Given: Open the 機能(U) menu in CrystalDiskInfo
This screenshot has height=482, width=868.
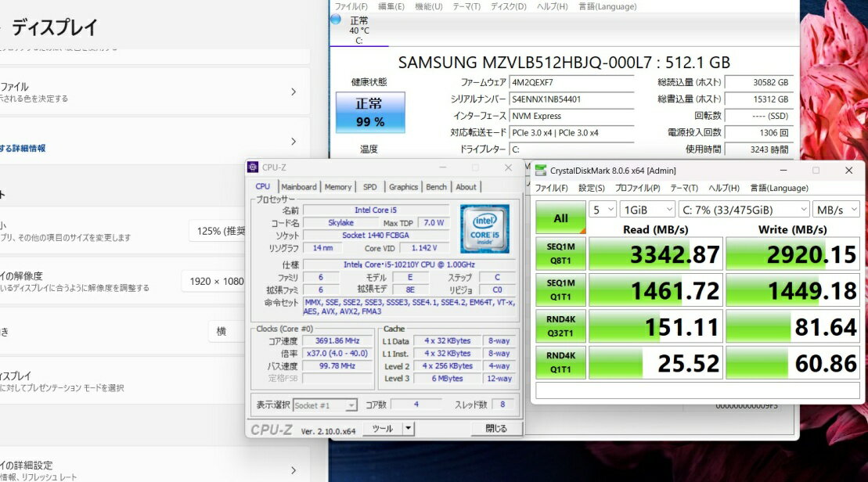Looking at the screenshot, I should coord(429,6).
